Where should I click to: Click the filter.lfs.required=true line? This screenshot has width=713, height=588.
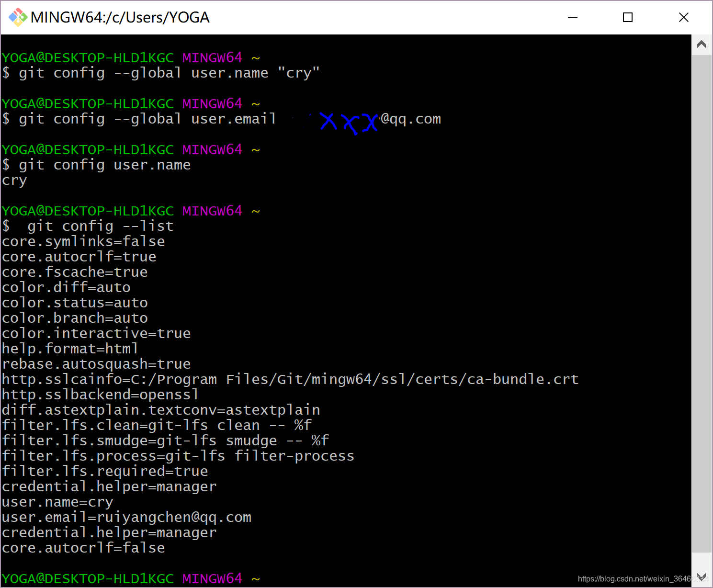coord(105,472)
